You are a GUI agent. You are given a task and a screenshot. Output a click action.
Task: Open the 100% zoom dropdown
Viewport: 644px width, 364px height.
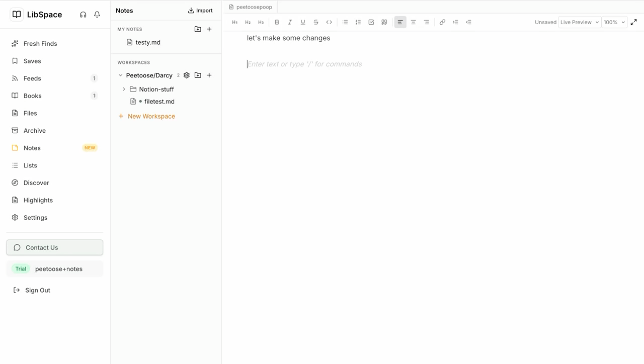click(614, 22)
